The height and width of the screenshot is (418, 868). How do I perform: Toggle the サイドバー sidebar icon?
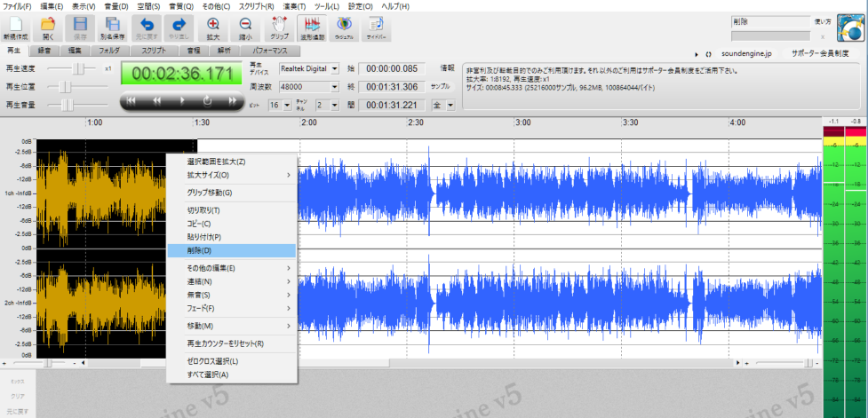tap(377, 28)
